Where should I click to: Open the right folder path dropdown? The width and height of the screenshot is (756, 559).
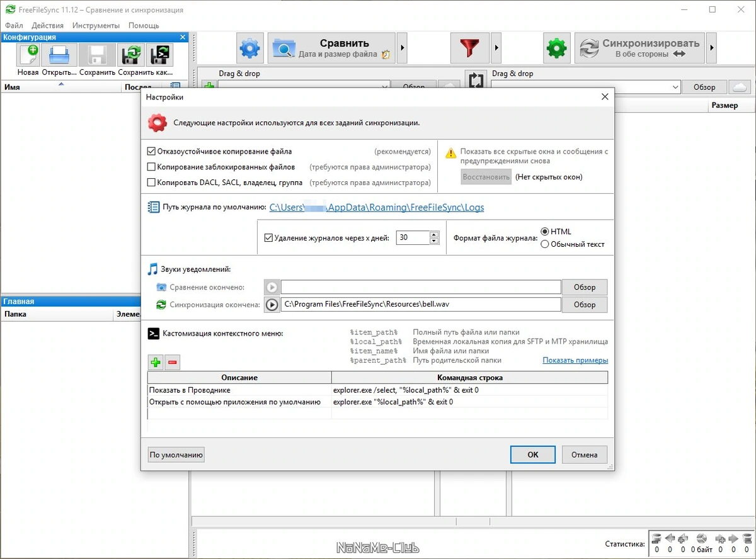tap(675, 87)
